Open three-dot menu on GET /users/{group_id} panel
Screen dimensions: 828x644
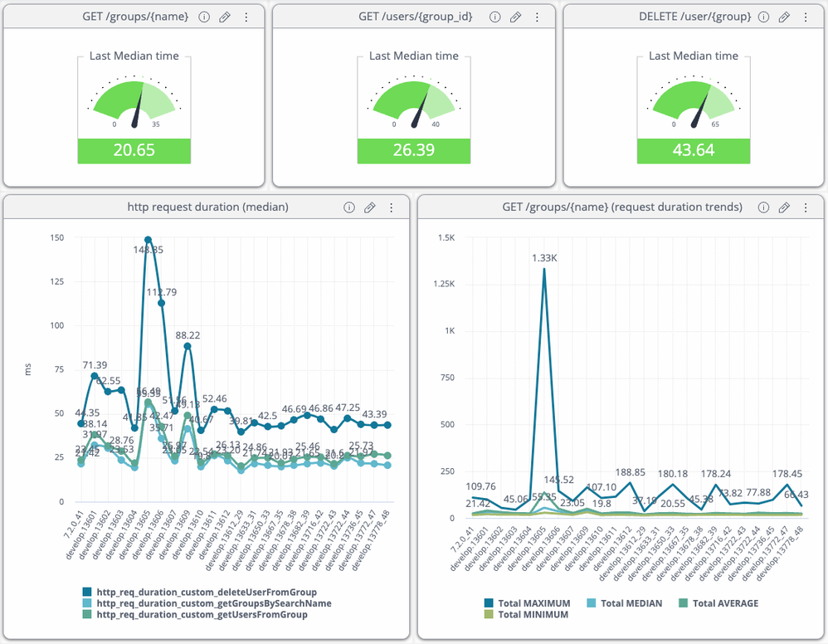[537, 17]
